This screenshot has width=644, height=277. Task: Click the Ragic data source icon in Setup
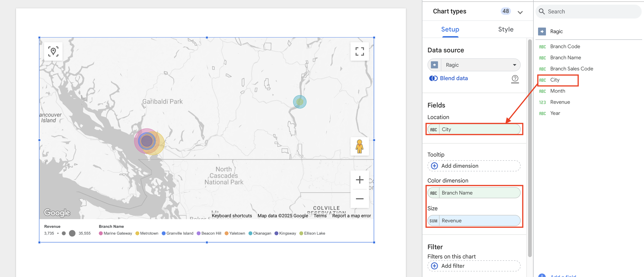point(434,65)
